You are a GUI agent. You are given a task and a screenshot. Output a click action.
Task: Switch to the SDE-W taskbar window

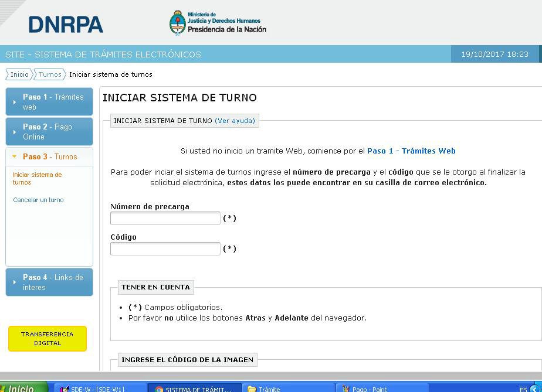[99, 388]
